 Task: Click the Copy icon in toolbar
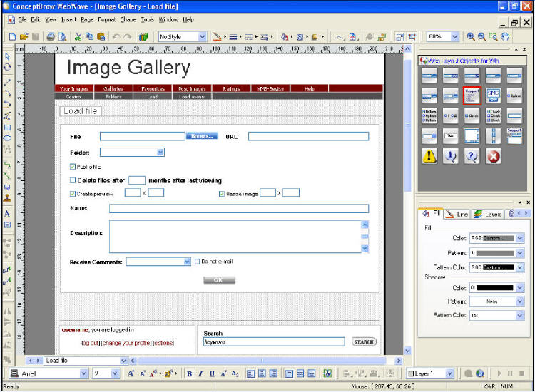(89, 37)
